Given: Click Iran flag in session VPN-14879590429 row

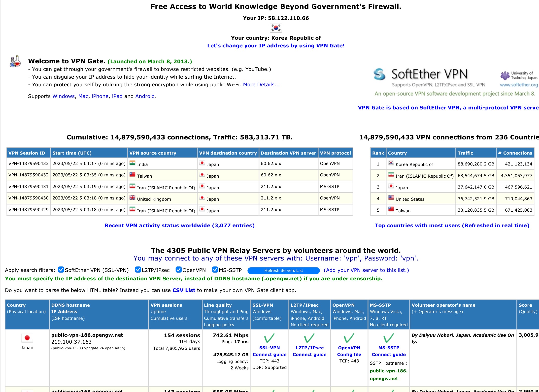Looking at the screenshot, I should click(132, 209).
